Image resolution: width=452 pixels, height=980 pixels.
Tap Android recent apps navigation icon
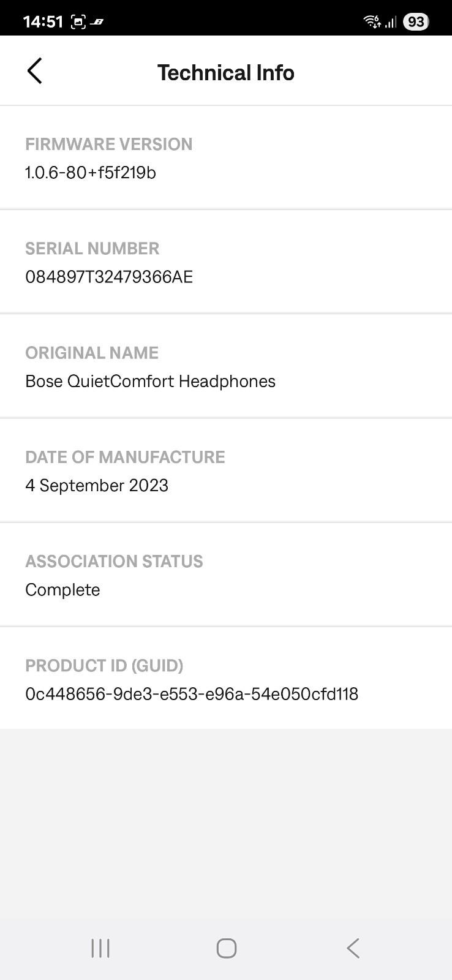click(100, 948)
